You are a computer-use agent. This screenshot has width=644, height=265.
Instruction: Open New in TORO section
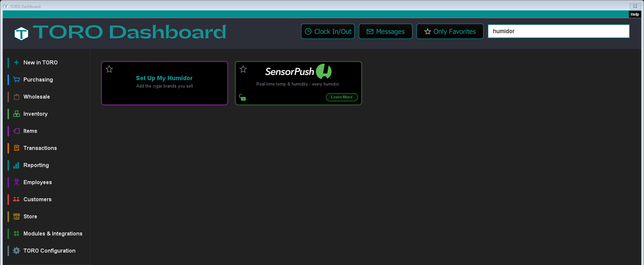(40, 62)
